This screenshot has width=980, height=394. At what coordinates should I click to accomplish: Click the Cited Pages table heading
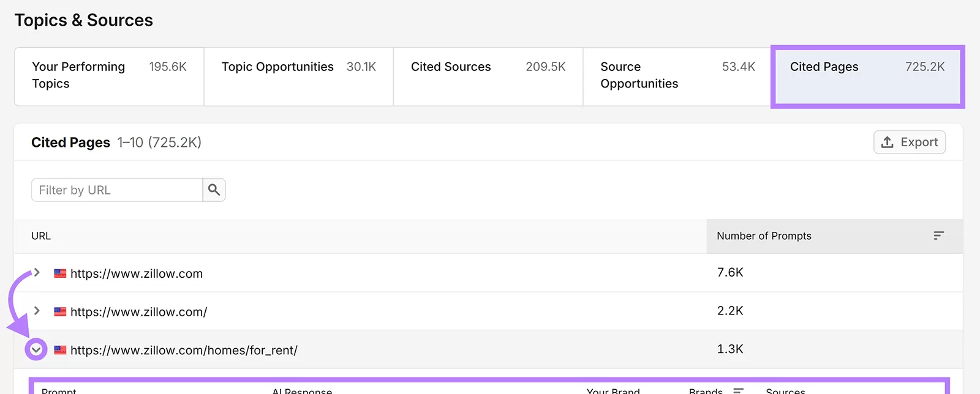tap(70, 143)
